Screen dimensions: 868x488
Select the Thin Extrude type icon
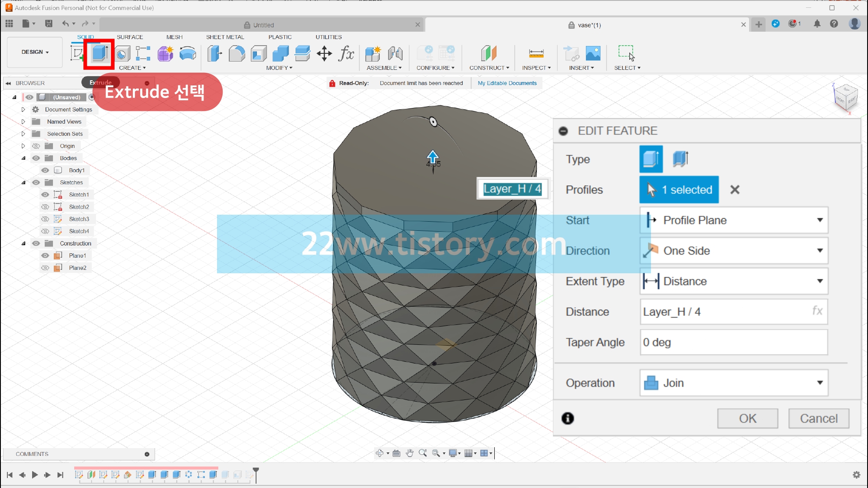(x=681, y=159)
